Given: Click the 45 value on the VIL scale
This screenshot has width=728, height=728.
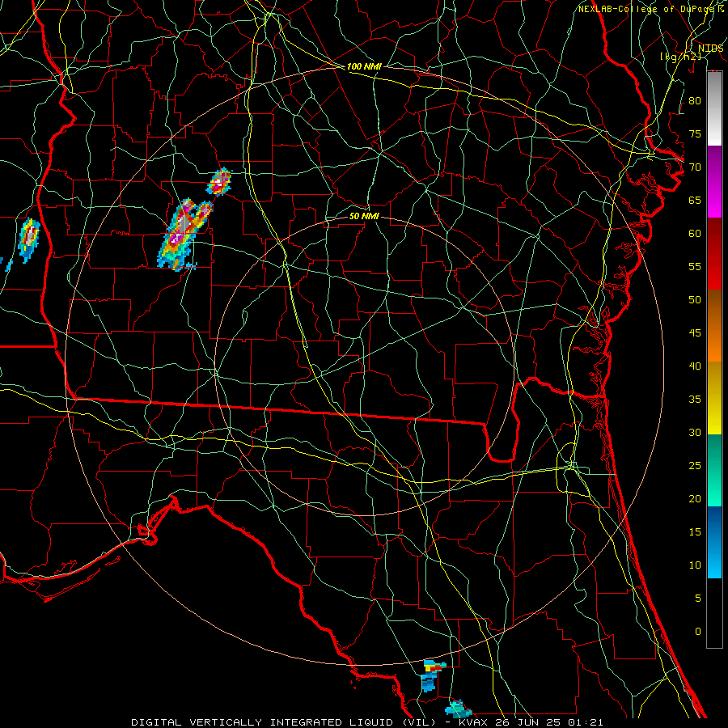Looking at the screenshot, I should (x=695, y=333).
